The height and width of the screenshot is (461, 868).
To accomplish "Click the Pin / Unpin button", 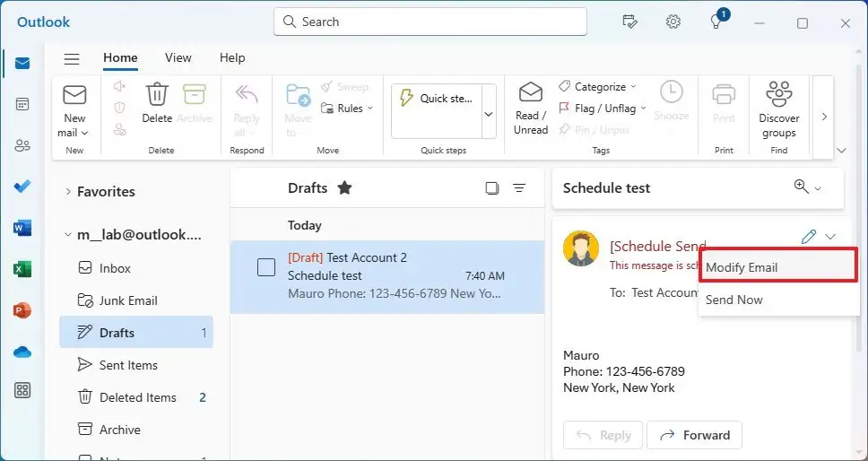I will pyautogui.click(x=594, y=130).
